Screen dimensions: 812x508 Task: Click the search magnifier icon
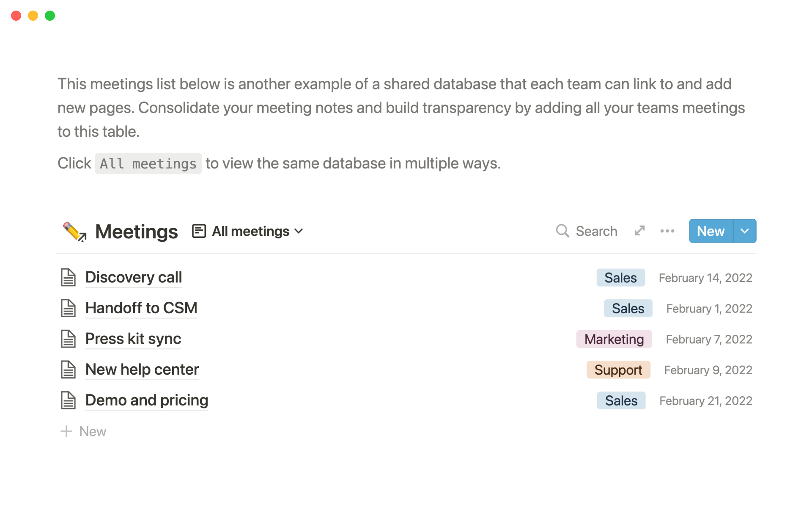562,231
